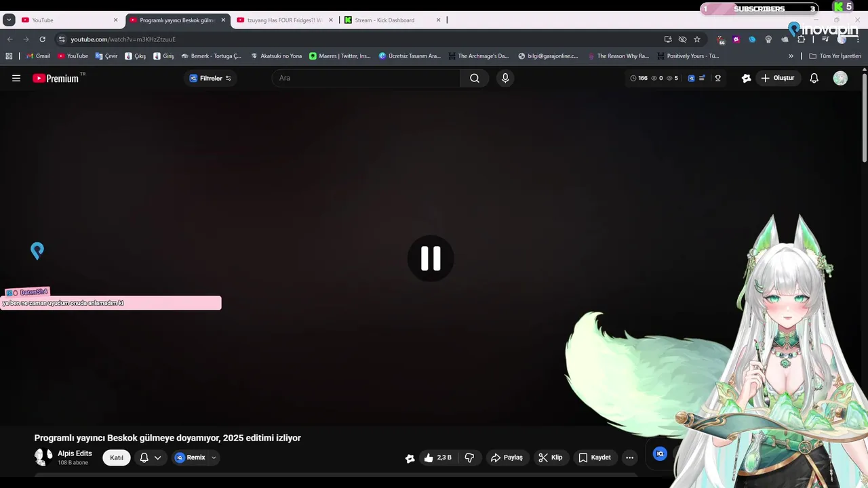Click the Katıl join button
The width and height of the screenshot is (868, 488).
click(117, 457)
